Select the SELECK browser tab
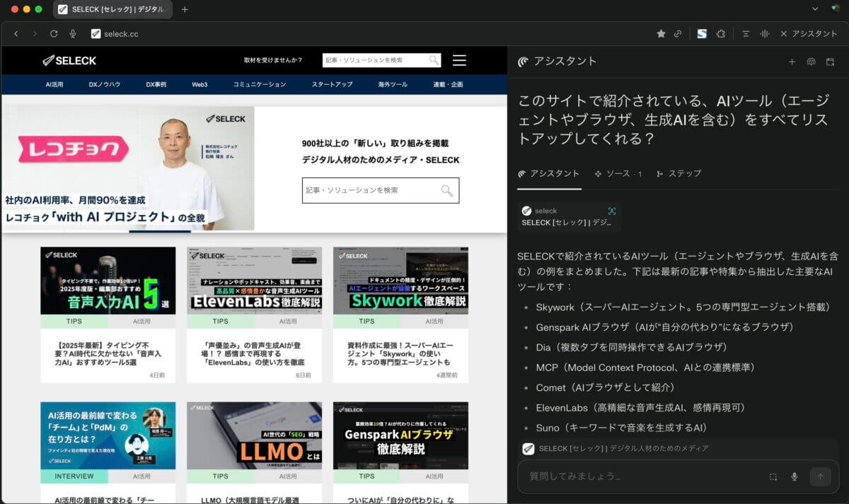 point(113,9)
